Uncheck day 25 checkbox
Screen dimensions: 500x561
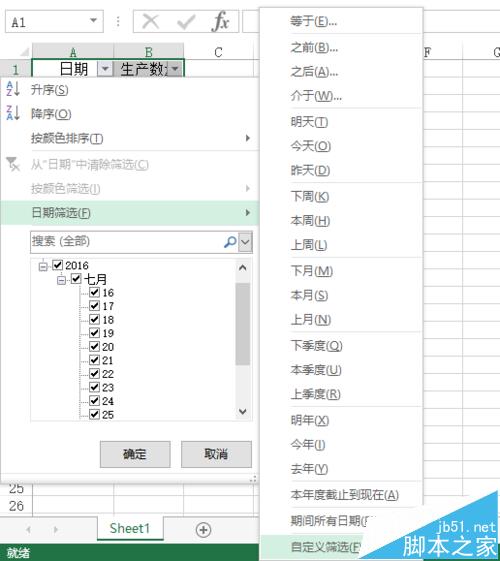(x=94, y=414)
